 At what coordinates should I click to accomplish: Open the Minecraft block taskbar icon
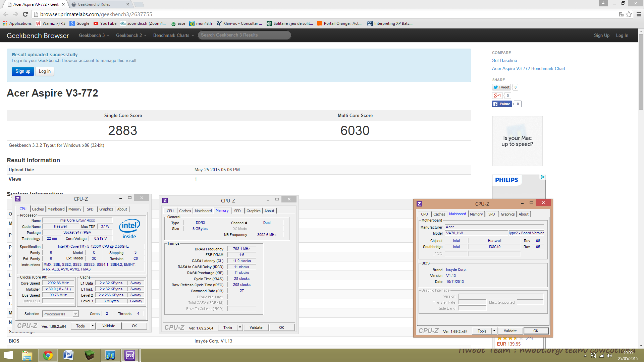[89, 355]
